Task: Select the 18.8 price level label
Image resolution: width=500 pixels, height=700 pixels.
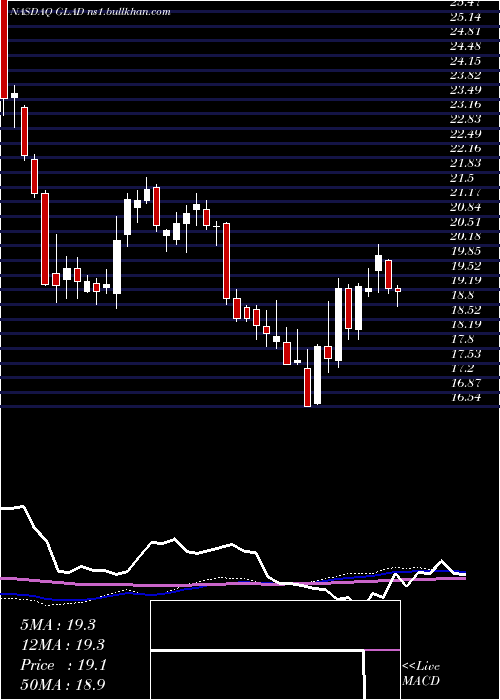Action: click(462, 295)
